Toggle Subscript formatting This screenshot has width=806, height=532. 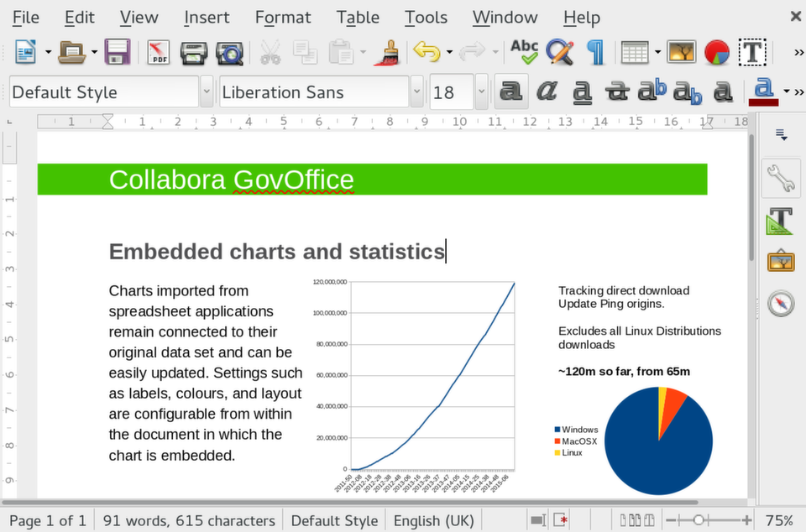click(688, 91)
